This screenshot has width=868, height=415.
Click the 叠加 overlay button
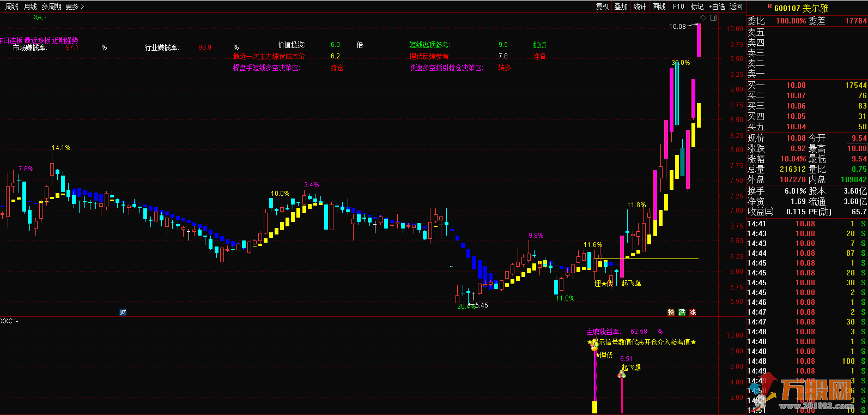tap(621, 7)
